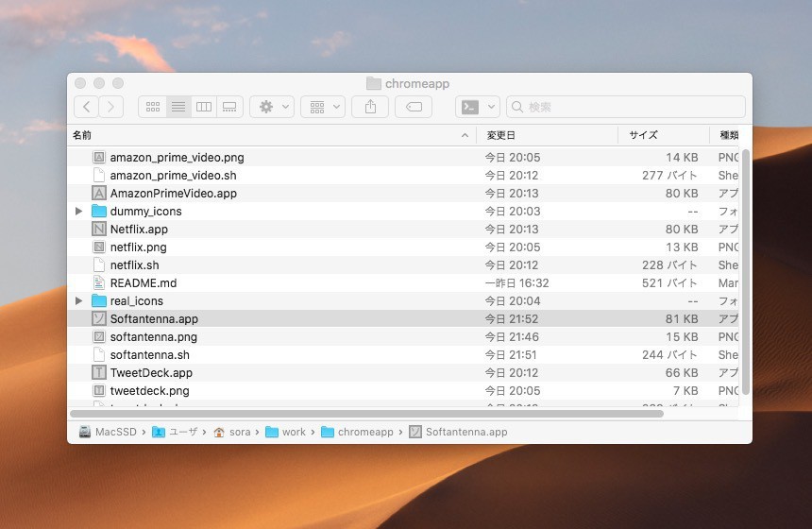Click the search field
The image size is (812, 529).
[628, 107]
